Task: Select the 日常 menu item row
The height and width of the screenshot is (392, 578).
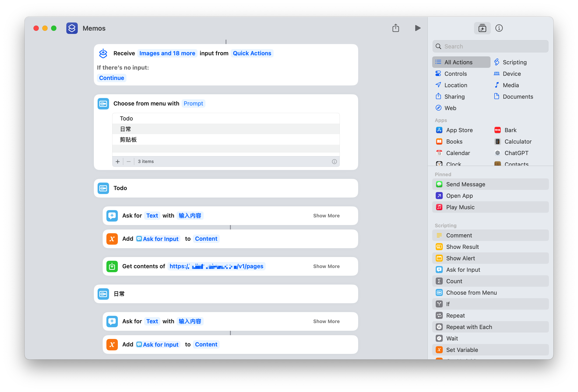Action: tap(226, 129)
